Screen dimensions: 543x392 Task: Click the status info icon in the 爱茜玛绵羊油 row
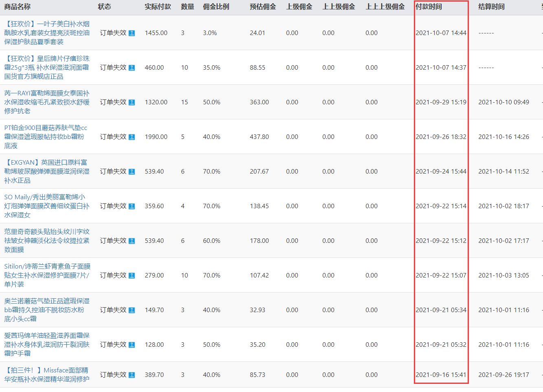point(132,345)
